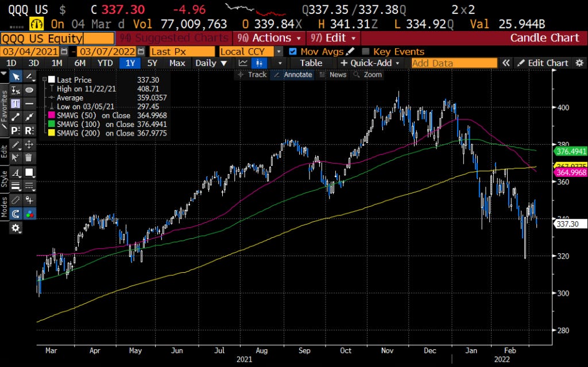Enable the Key Events checkbox

coord(366,52)
